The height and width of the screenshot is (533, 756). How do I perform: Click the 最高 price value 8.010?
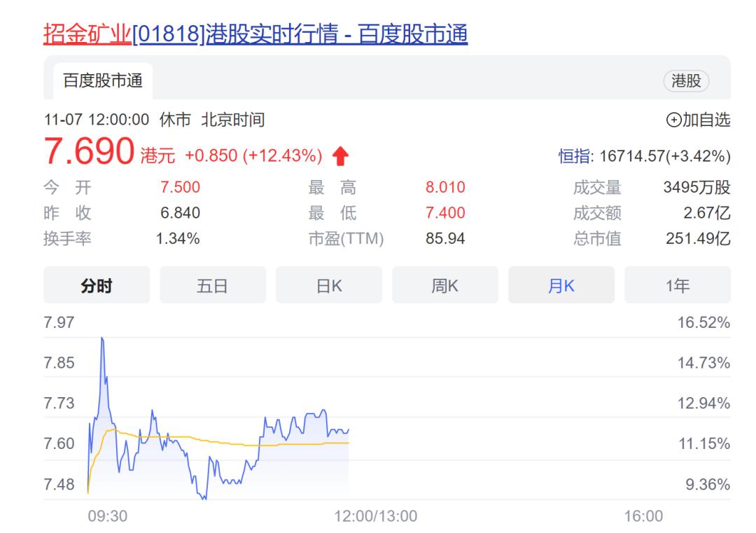[447, 186]
